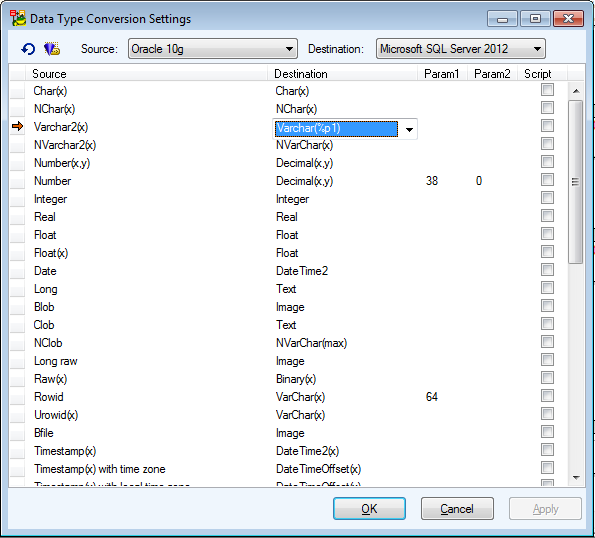This screenshot has width=595, height=538.
Task: Toggle Script checkbox for NVarchar2(x) row
Action: pos(547,144)
